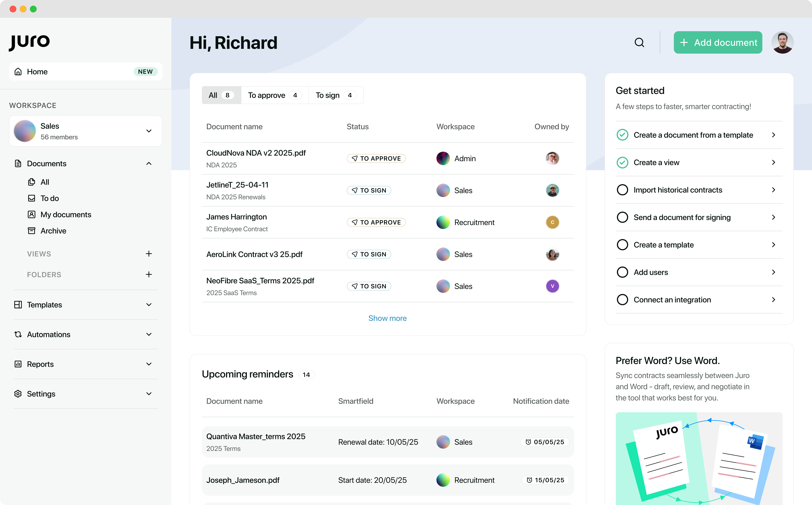Click the plus icon next to VIEWS
The width and height of the screenshot is (812, 505).
point(149,254)
